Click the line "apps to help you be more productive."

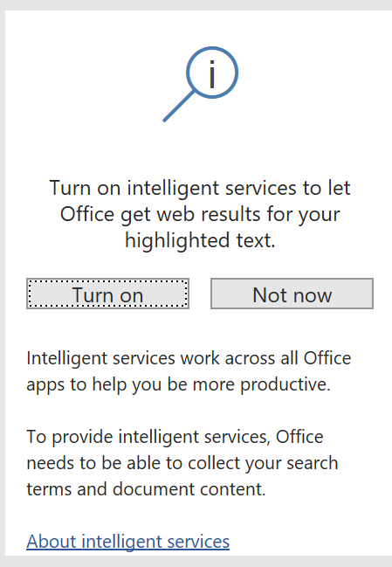(x=178, y=384)
